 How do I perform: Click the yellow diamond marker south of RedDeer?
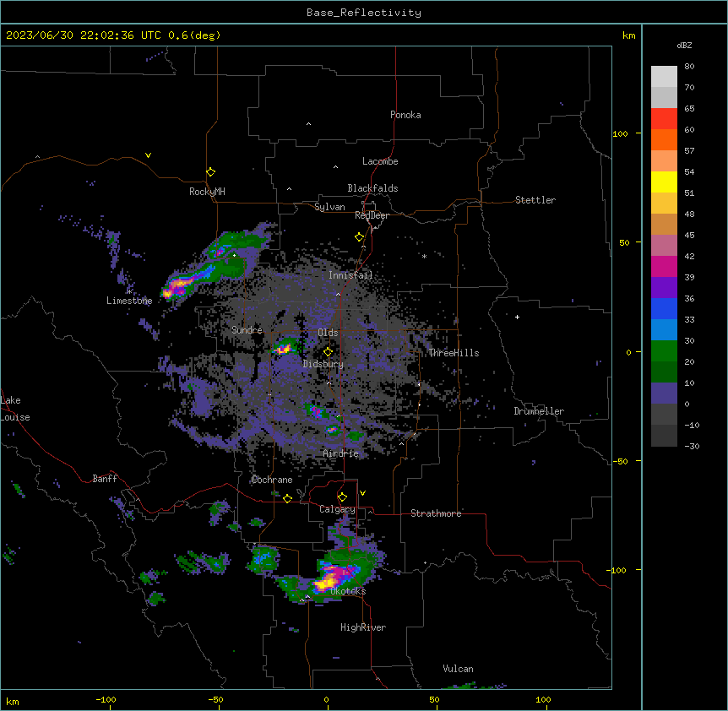click(x=360, y=237)
